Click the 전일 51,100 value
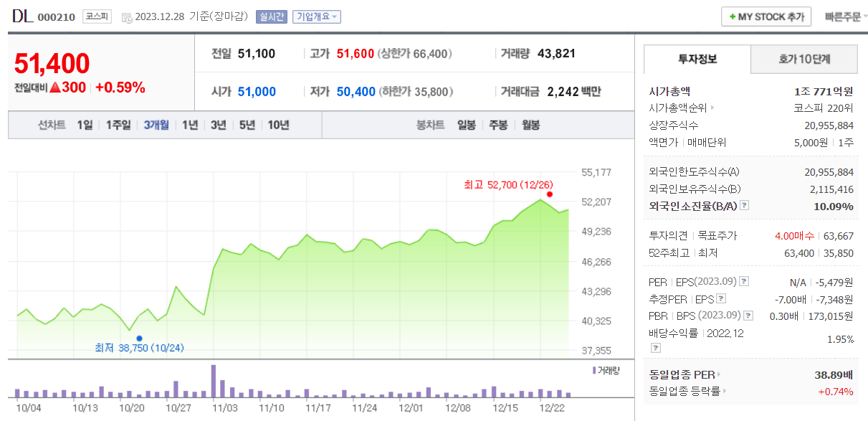The height and width of the screenshot is (421, 868). tap(257, 53)
